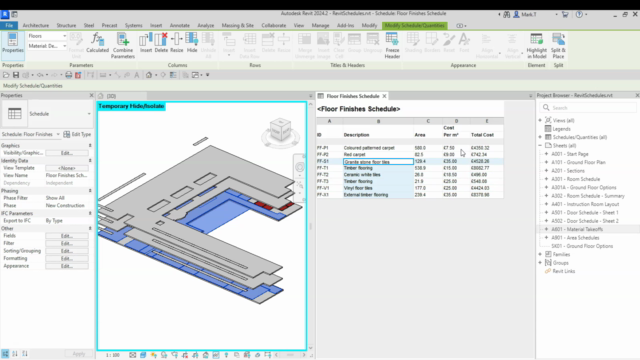Select Revit Links in Project Browser
640x360 pixels.
click(564, 271)
